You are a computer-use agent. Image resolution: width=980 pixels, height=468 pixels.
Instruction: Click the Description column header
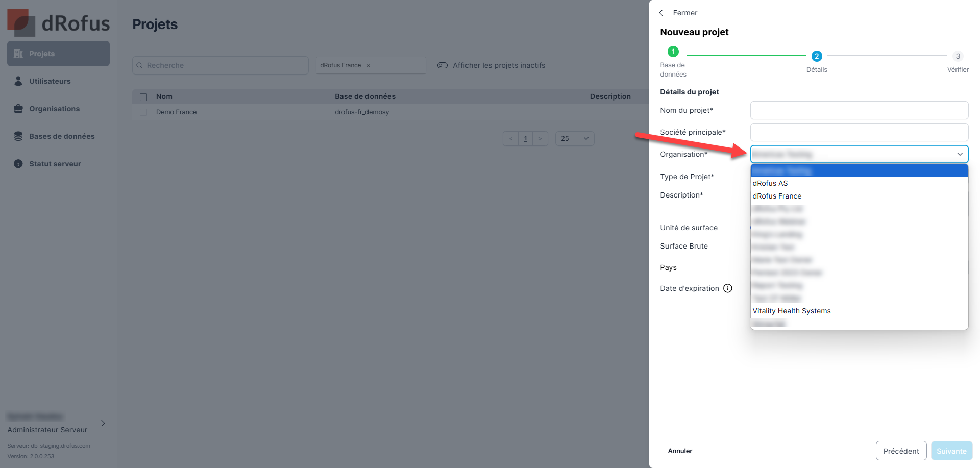click(x=610, y=96)
